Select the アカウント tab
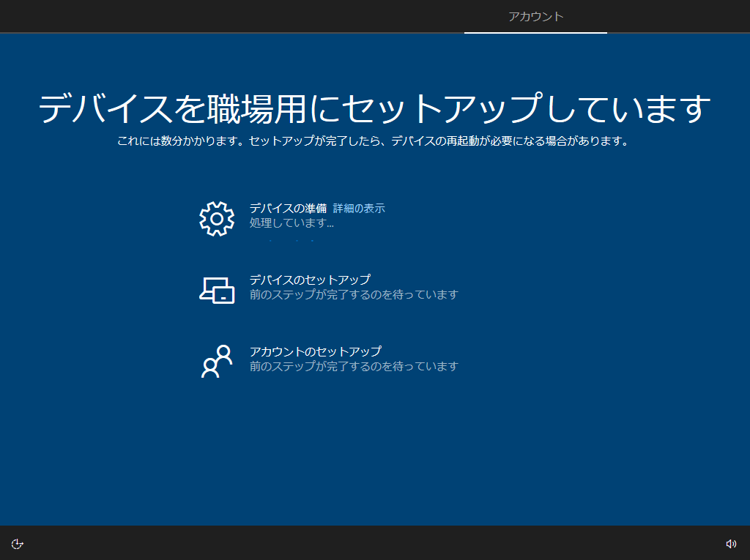The image size is (750, 560). click(535, 17)
